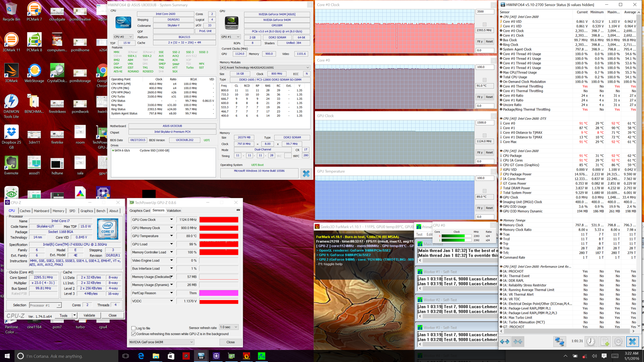This screenshot has height=362, width=644.
Task: Click the Cortana search box on the taskbar
Action: [65, 356]
